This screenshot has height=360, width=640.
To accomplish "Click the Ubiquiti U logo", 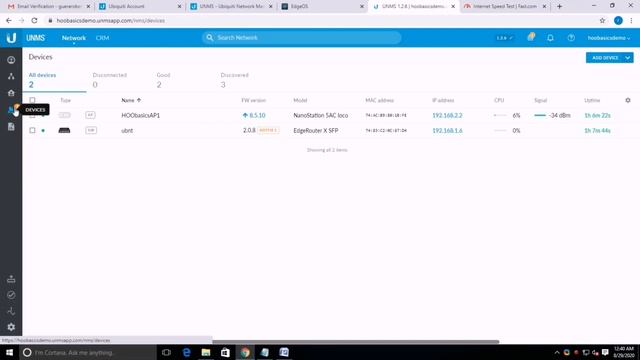I will [x=11, y=38].
